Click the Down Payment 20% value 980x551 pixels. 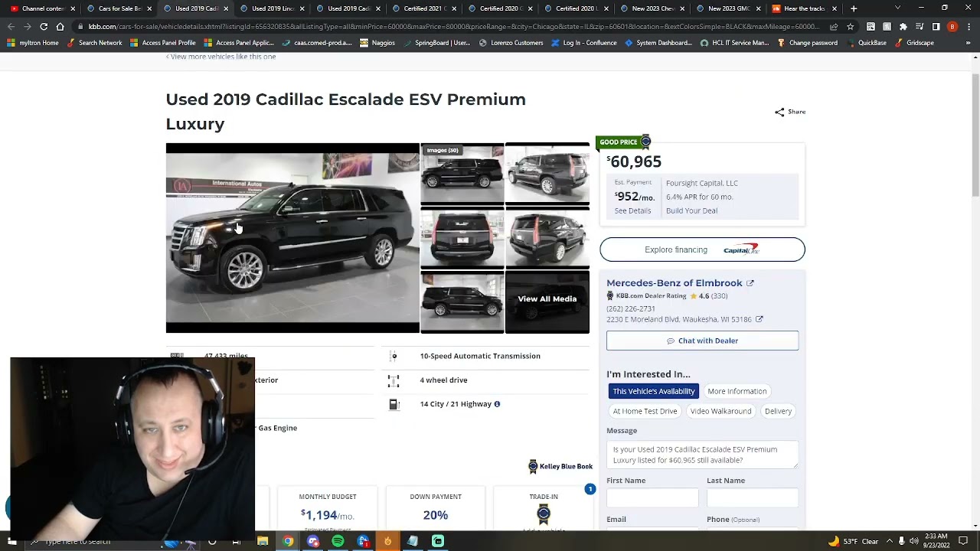(x=435, y=515)
